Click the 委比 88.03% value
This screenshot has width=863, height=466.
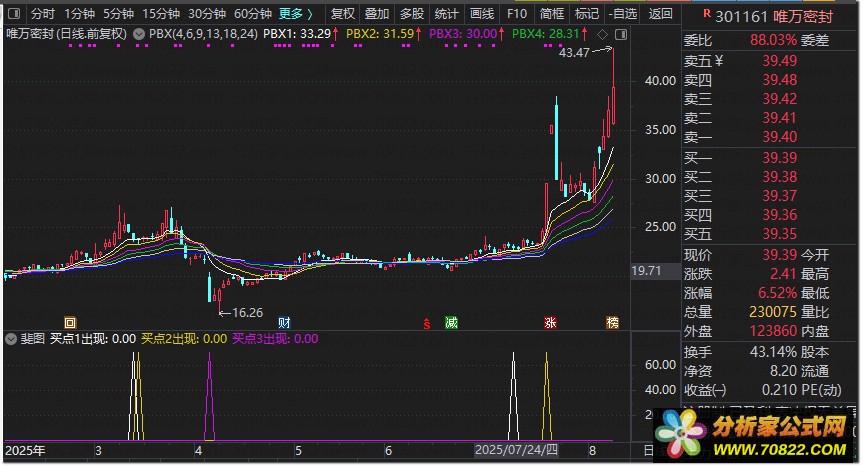pos(773,40)
